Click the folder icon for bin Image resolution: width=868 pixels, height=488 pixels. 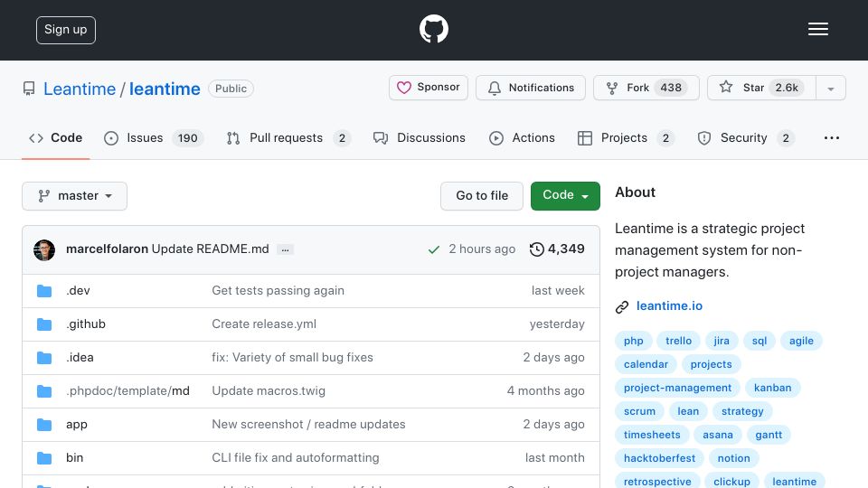point(44,458)
